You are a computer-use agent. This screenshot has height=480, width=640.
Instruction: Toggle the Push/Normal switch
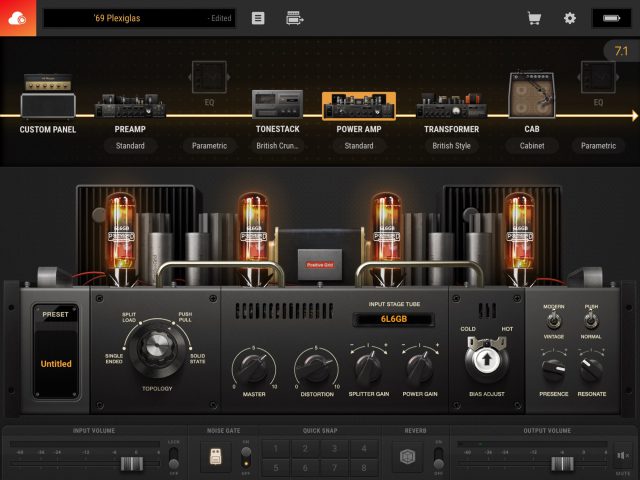[591, 320]
